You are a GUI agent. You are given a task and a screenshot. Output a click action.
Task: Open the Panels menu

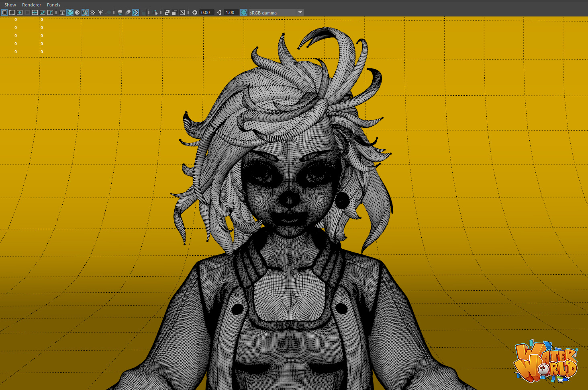point(53,5)
